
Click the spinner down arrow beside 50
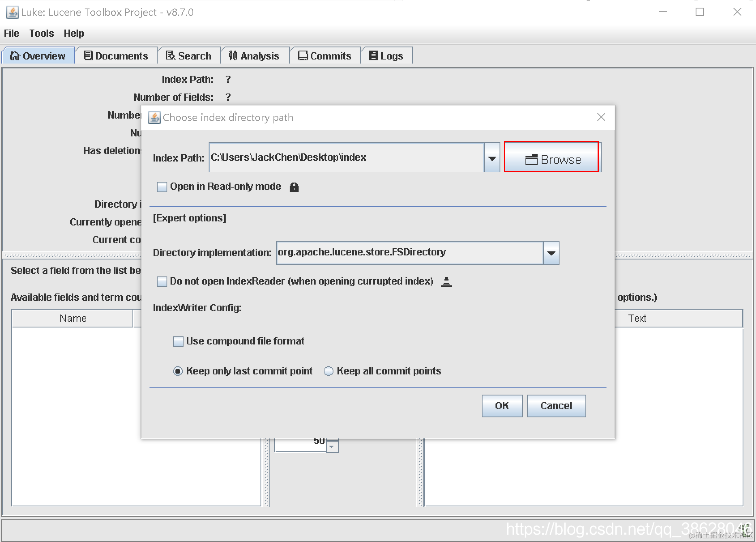click(332, 447)
